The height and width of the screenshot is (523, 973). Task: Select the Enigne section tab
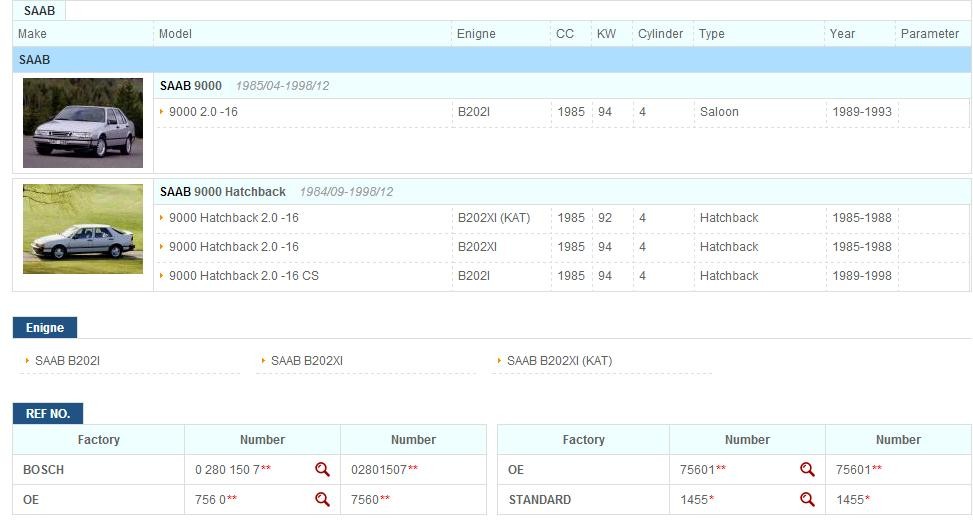point(45,328)
